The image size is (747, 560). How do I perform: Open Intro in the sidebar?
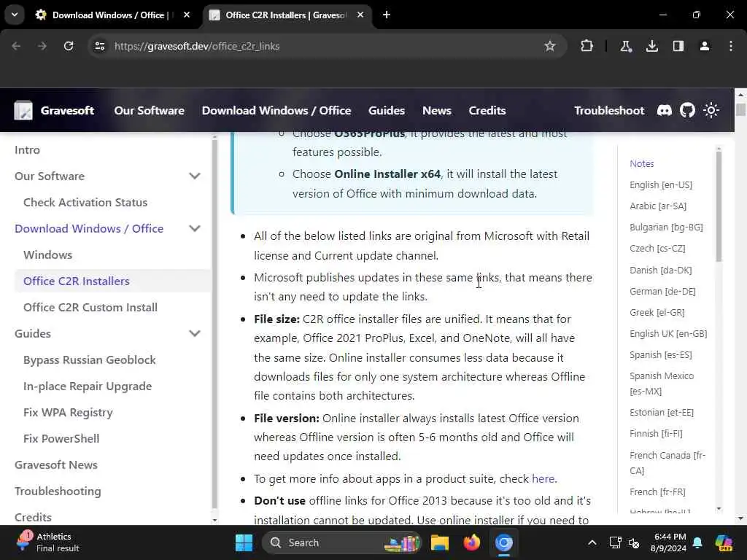pyautogui.click(x=27, y=150)
